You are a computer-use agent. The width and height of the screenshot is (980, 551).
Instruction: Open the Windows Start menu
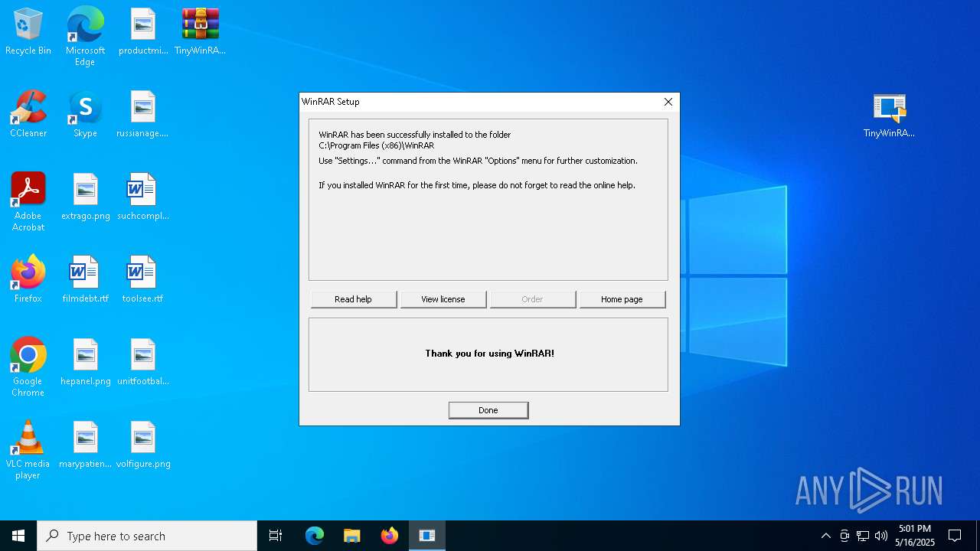(x=18, y=536)
